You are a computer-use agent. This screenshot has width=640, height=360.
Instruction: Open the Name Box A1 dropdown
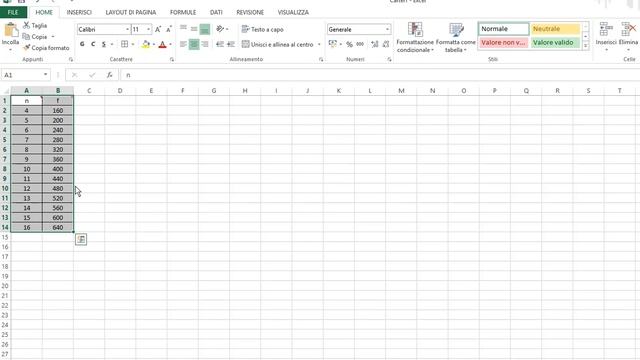[x=45, y=75]
